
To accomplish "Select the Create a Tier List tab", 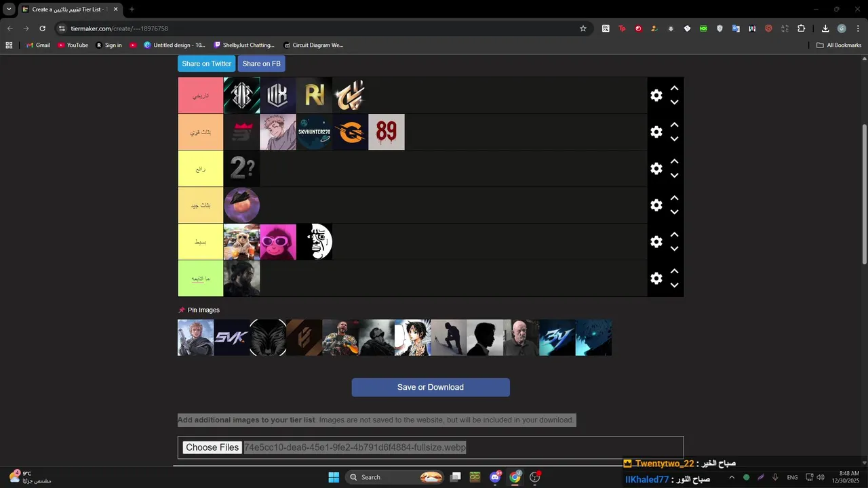I will coord(70,9).
